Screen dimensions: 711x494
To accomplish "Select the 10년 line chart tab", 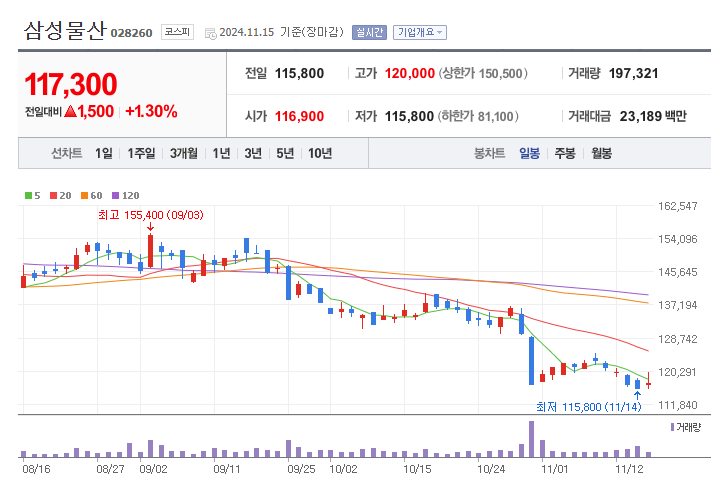I will (320, 153).
